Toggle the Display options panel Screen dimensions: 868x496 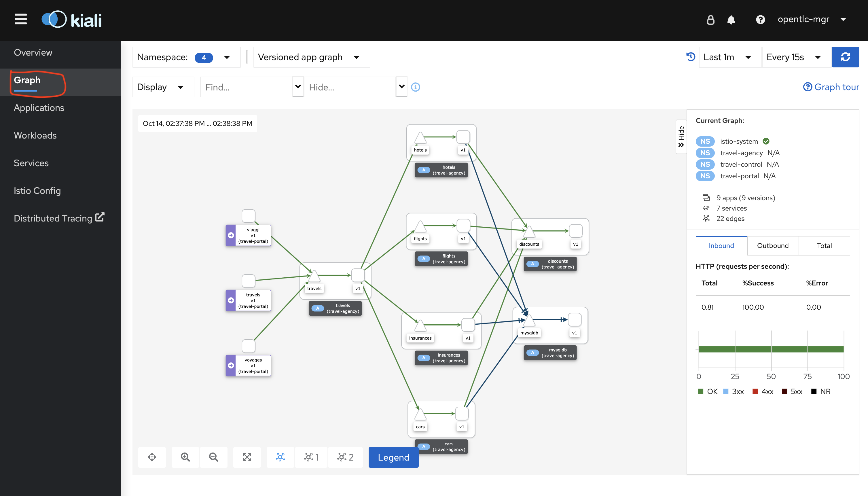161,87
